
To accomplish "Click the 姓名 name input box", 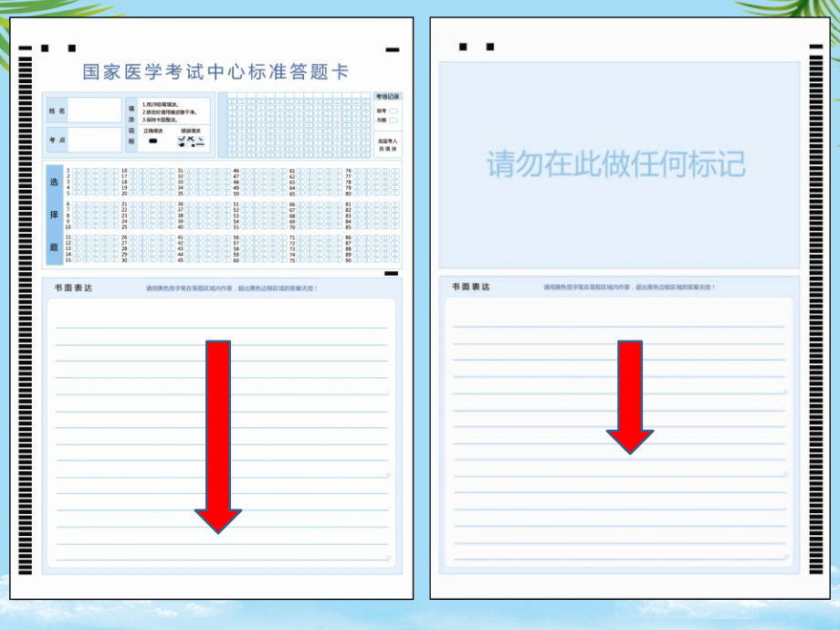I will tap(95, 110).
